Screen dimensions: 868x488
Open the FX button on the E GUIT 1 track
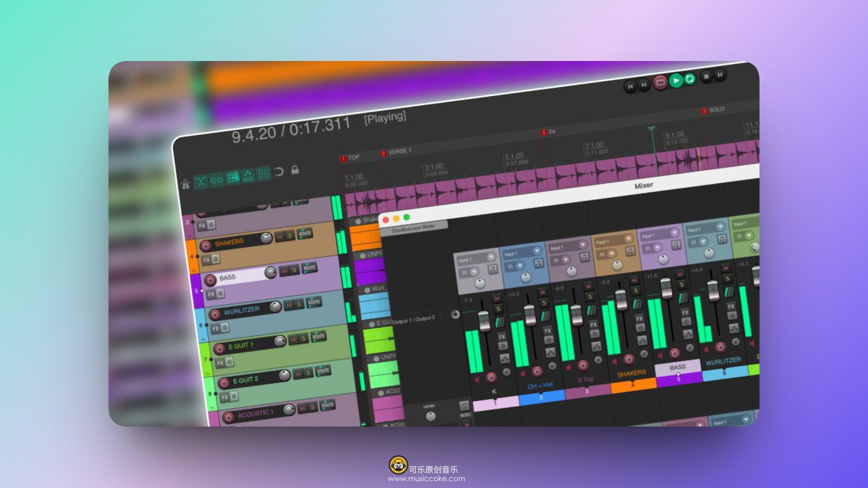coord(220,363)
